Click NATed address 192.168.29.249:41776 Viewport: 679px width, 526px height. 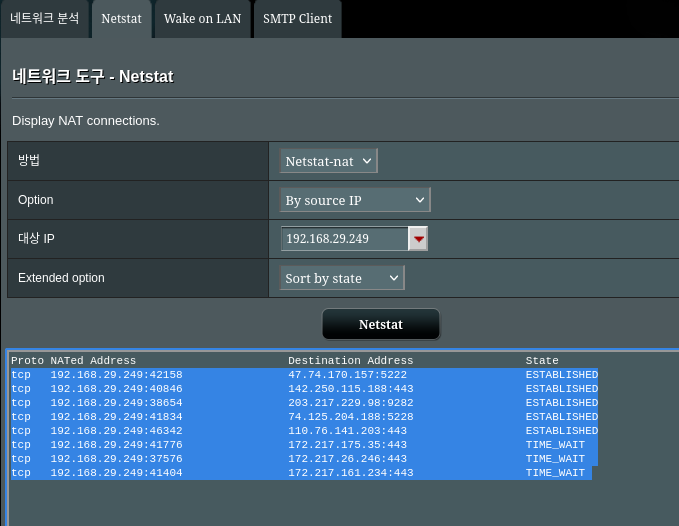pyautogui.click(x=116, y=445)
